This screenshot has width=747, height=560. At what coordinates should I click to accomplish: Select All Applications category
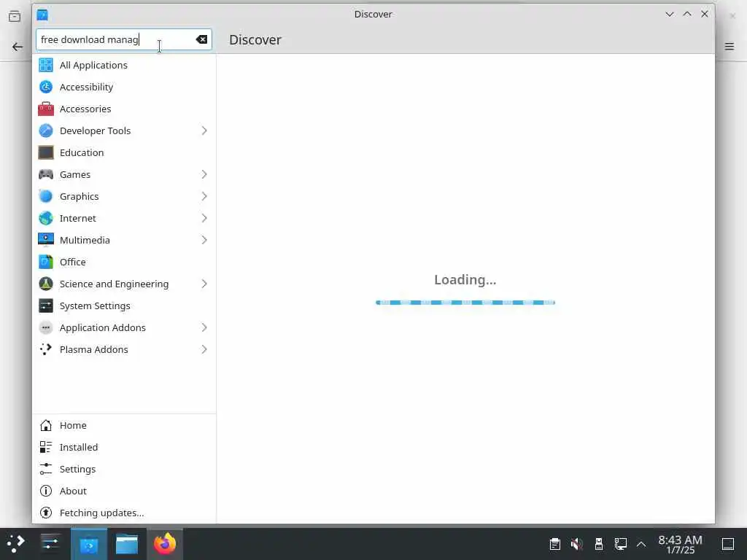click(x=124, y=65)
